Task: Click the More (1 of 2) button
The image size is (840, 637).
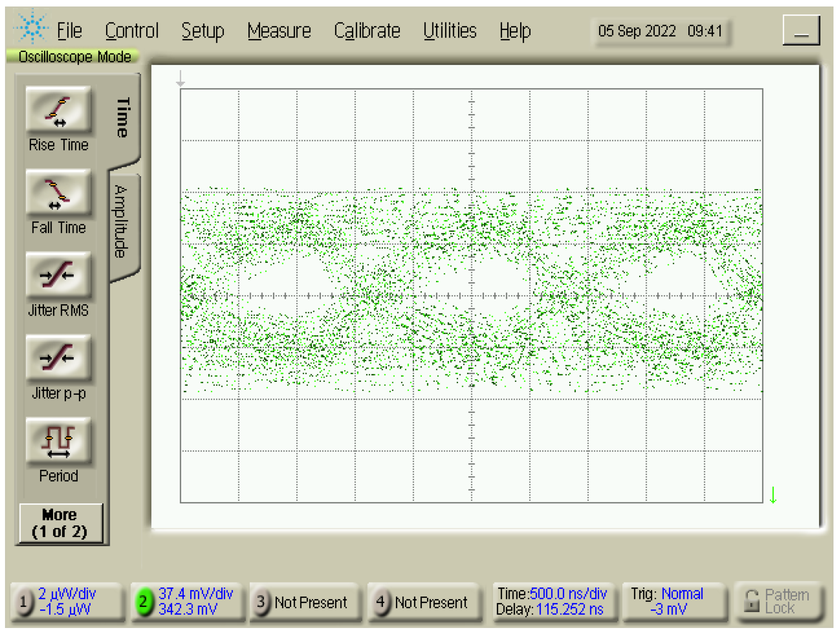Action: tap(60, 523)
